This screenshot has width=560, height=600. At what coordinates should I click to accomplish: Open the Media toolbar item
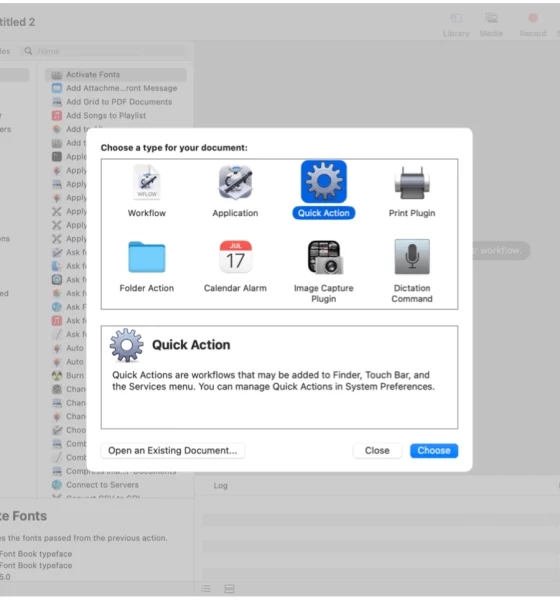(491, 25)
